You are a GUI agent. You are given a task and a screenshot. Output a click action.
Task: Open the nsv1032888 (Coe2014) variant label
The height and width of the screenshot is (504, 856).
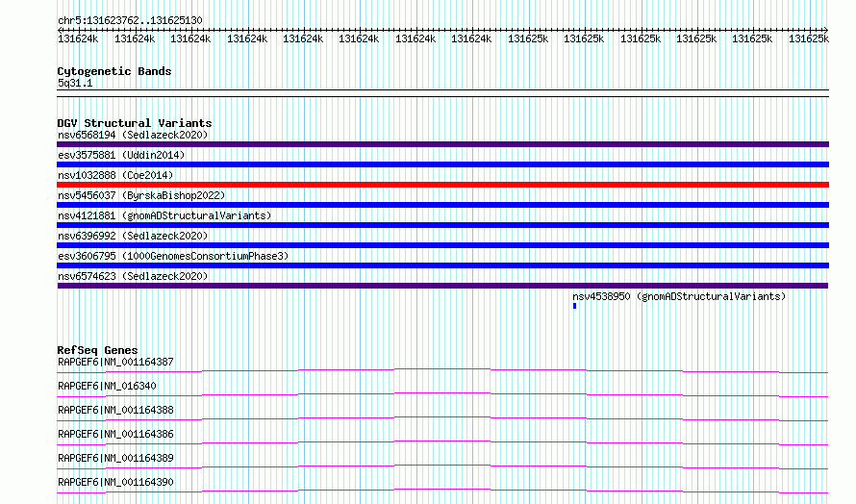(115, 175)
